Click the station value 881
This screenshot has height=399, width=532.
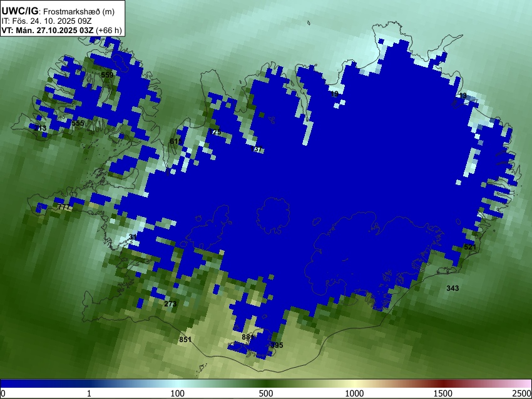tap(248, 337)
